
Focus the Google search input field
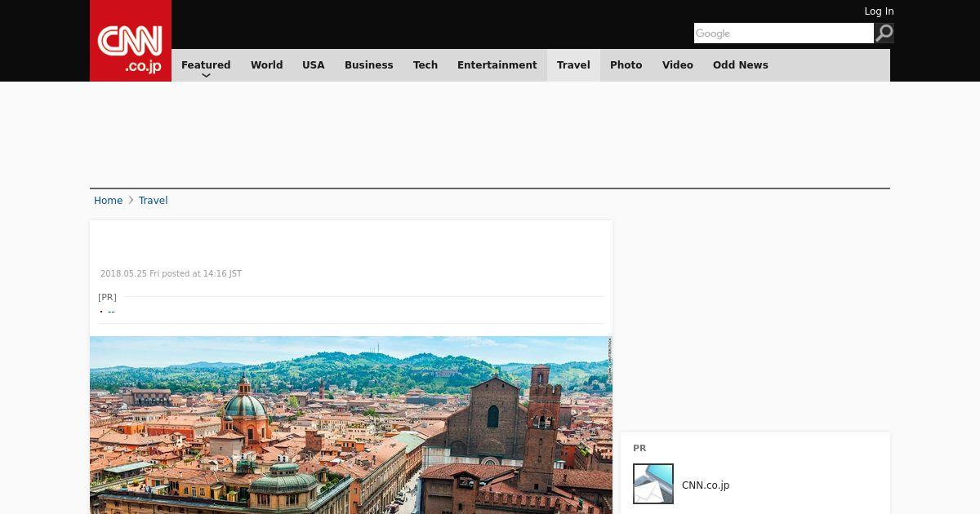[784, 33]
